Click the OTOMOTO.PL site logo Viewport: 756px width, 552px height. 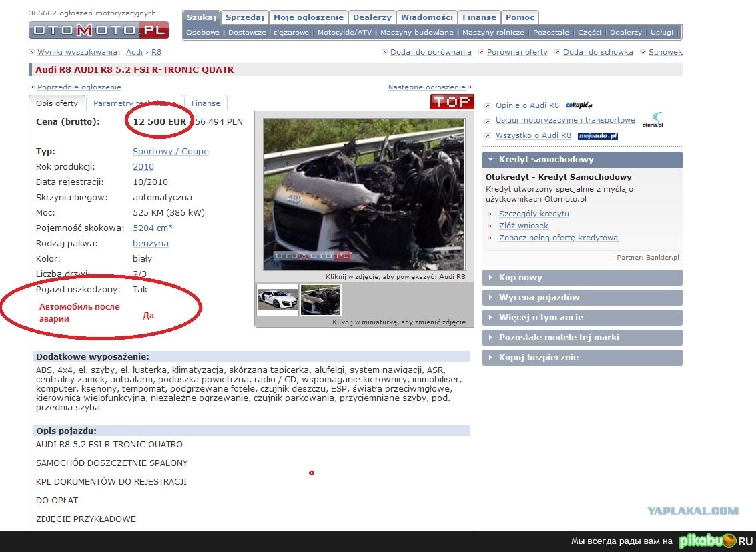99,30
